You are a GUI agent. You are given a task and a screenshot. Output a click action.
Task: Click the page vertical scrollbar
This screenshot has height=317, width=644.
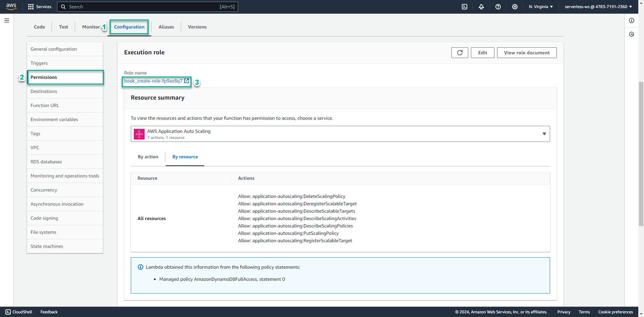pos(641,154)
